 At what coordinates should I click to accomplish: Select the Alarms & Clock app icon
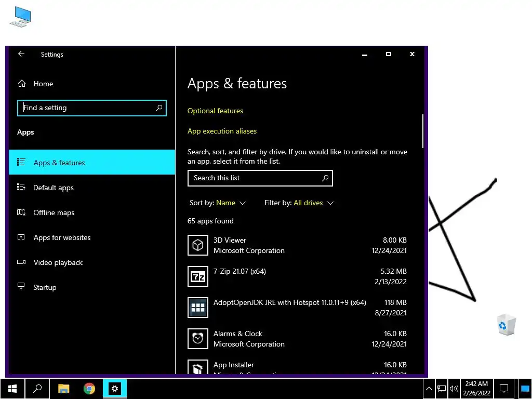(198, 339)
